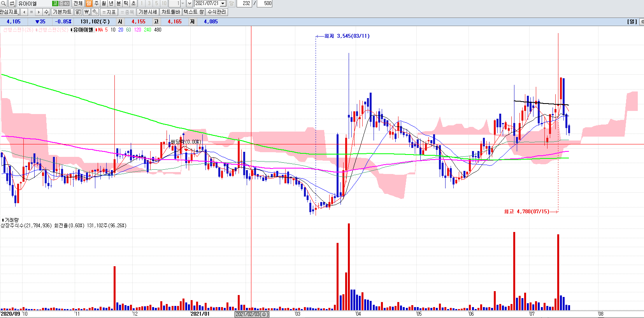
Task: Toggle the 지표 indicator button
Action: pos(109,12)
